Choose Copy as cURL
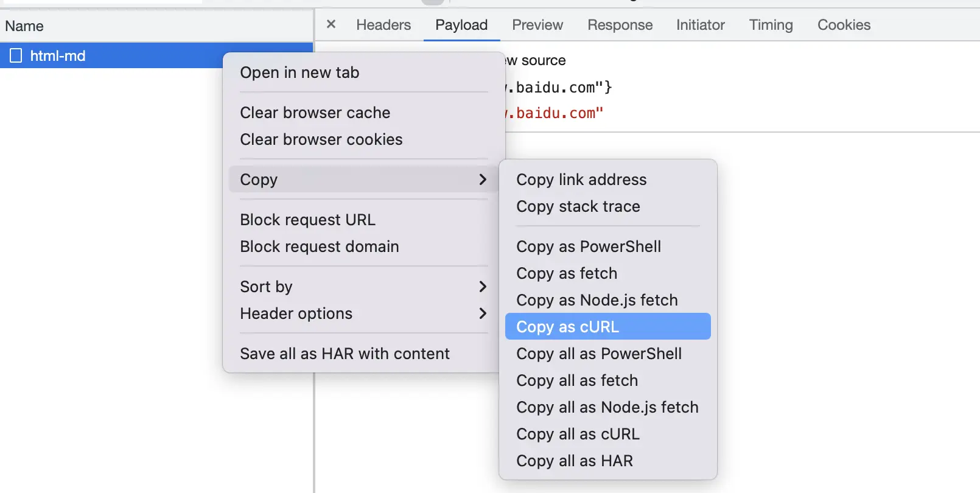This screenshot has width=980, height=493. [607, 327]
